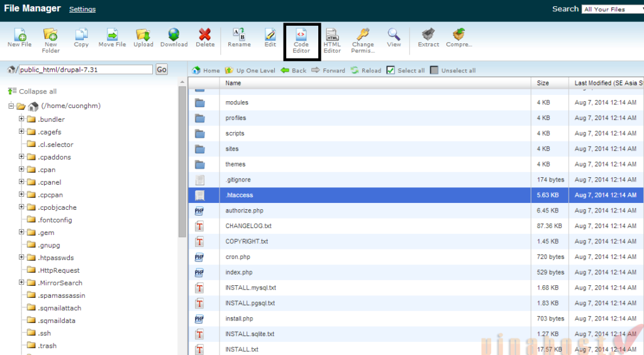Open the Settings link
This screenshot has height=355, width=644.
82,9
